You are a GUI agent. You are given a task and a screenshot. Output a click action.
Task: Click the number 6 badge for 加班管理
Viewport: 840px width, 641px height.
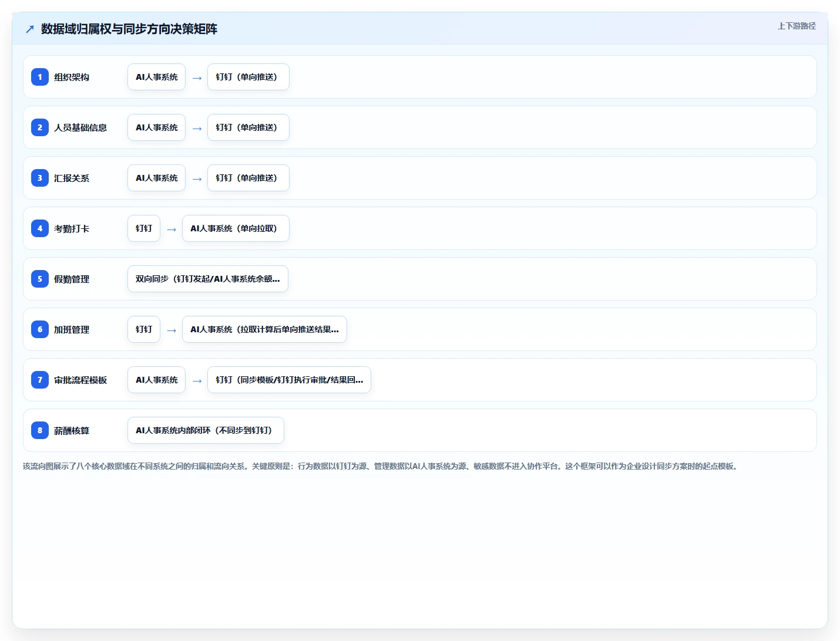40,329
